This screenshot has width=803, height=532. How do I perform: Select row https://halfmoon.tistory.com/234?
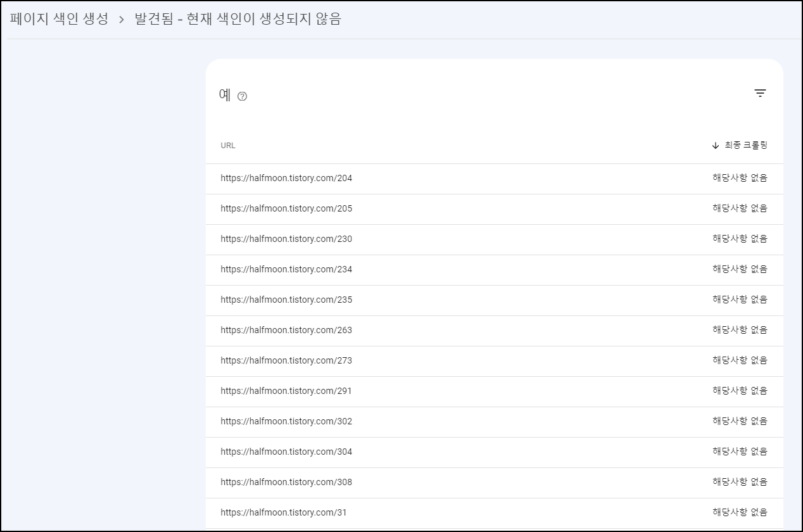click(x=494, y=270)
